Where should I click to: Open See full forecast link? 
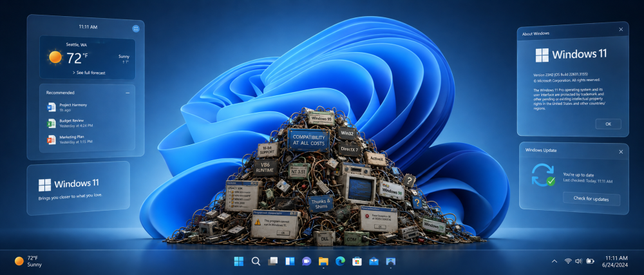click(88, 73)
